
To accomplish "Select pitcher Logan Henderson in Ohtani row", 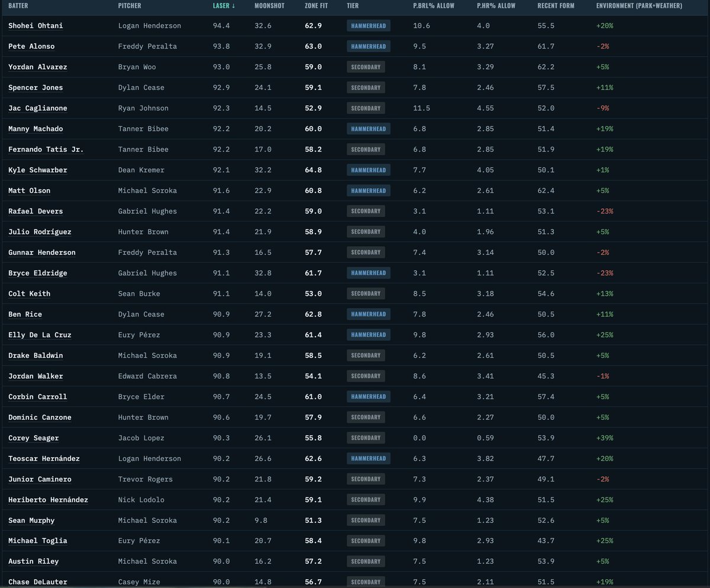I will [x=150, y=26].
